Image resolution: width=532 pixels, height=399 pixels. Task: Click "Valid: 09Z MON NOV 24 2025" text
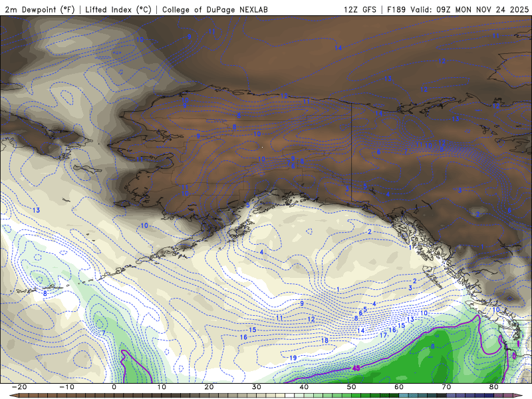click(469, 9)
